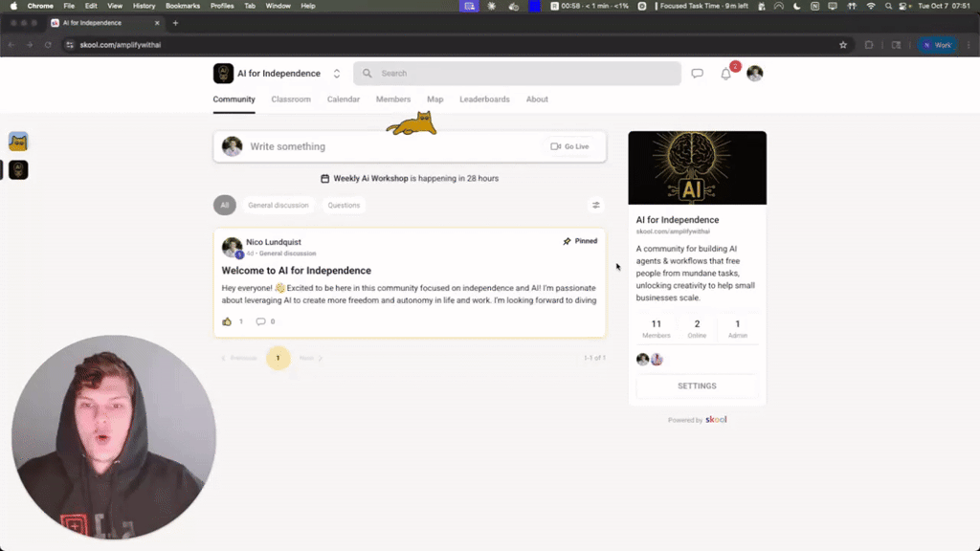The height and width of the screenshot is (551, 980).
Task: Expand the group switcher arrows
Action: pyautogui.click(x=336, y=73)
